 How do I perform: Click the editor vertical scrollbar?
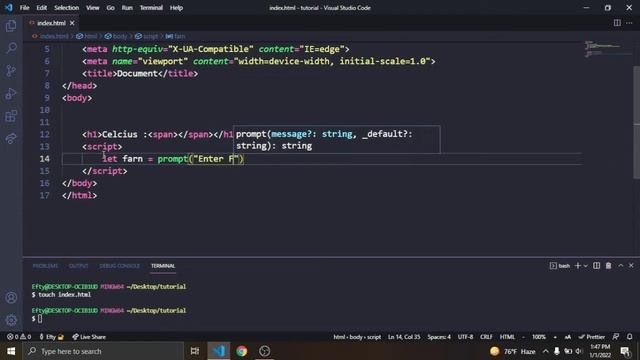(x=636, y=122)
